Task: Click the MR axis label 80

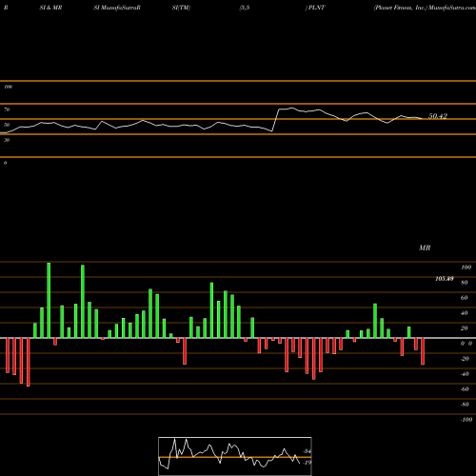Action: point(465,283)
